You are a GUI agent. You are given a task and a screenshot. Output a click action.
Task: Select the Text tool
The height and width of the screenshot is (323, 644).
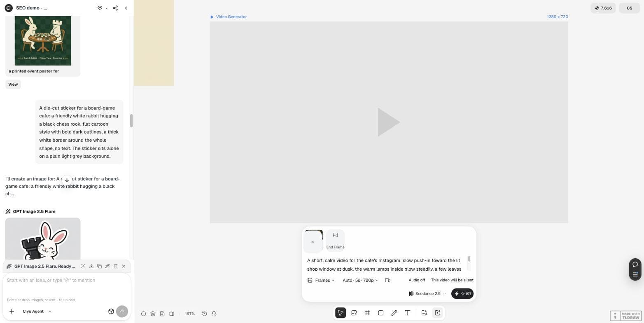(408, 313)
